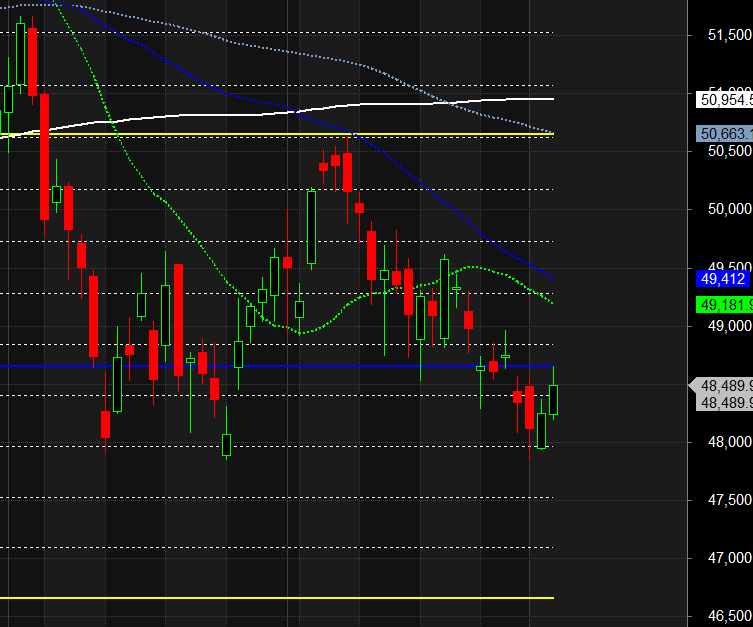This screenshot has height=627, width=753.
Task: Click the 50,663 gray-blue price label
Action: 724,133
